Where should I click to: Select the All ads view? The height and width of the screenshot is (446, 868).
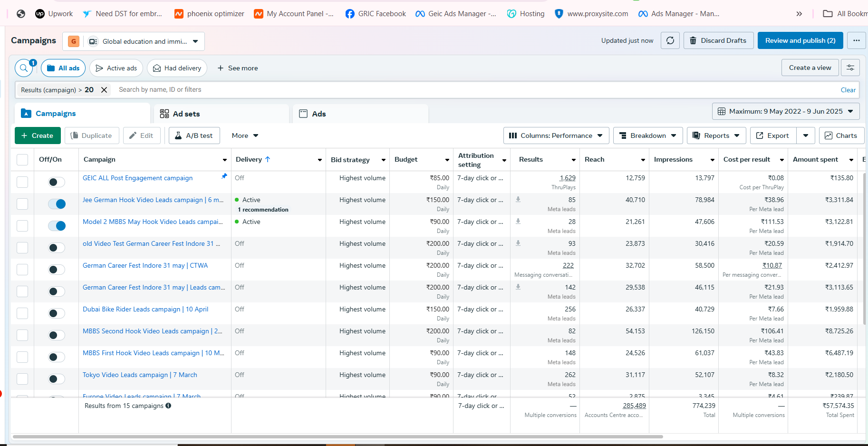pyautogui.click(x=63, y=68)
